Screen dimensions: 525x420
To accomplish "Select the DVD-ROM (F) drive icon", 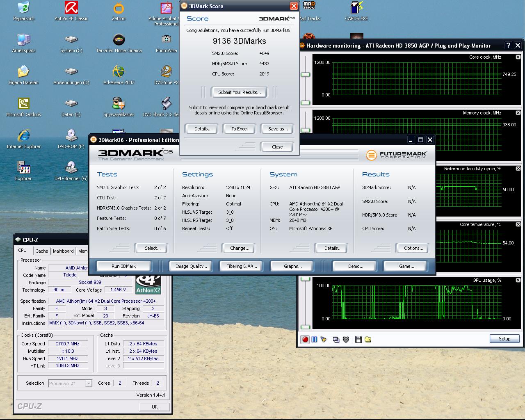I will point(71,139).
